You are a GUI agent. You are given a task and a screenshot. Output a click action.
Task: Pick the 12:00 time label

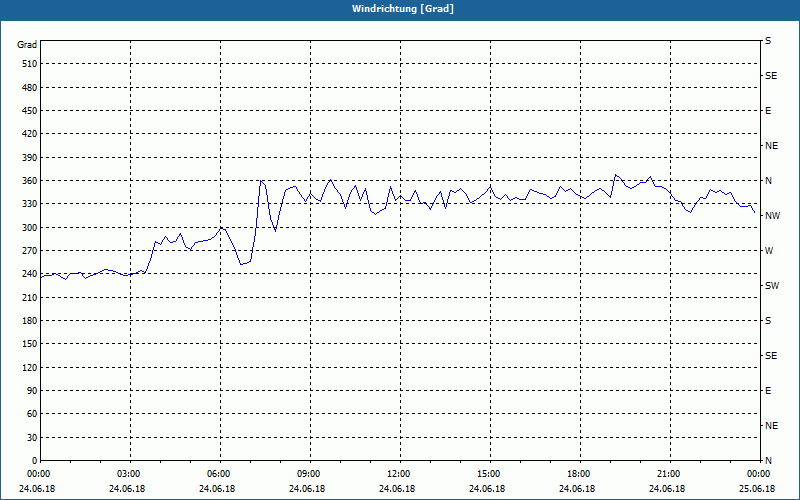point(398,474)
